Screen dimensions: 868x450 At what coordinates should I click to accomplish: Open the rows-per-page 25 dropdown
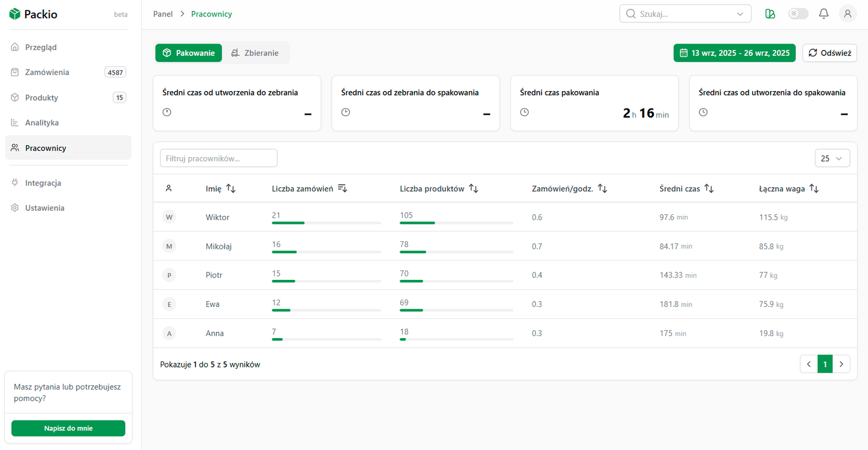(832, 158)
